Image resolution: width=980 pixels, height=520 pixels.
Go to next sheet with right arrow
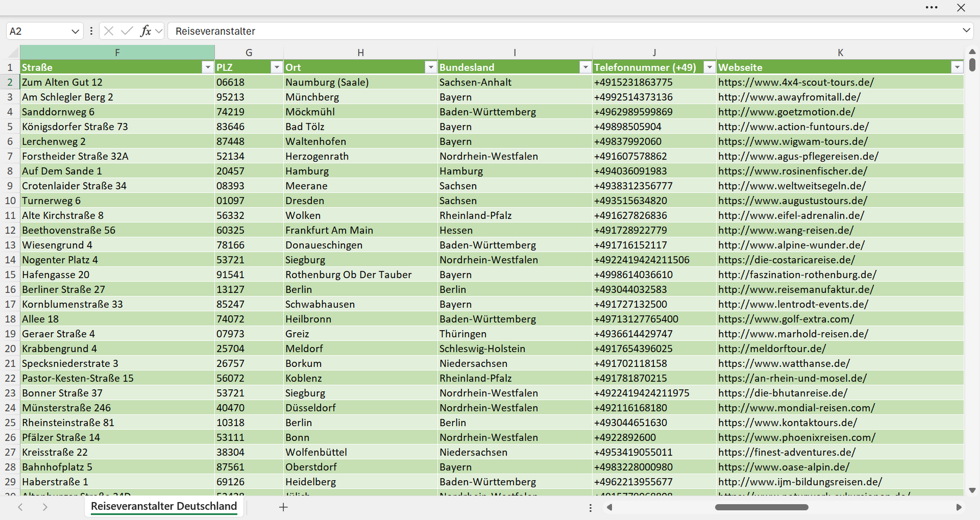(45, 507)
